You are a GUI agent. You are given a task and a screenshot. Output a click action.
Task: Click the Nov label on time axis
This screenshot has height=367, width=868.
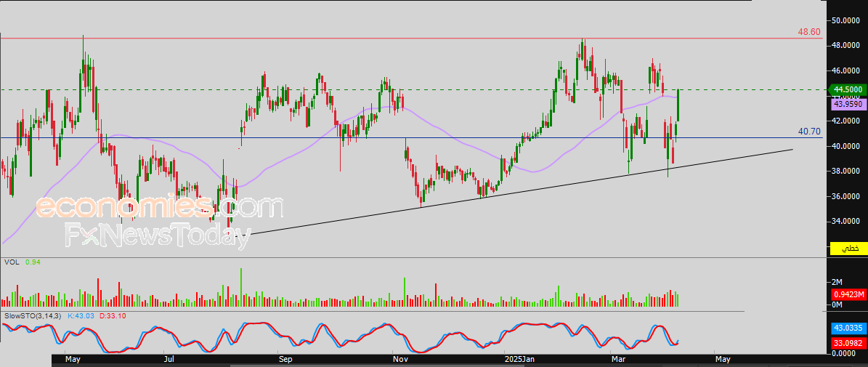pyautogui.click(x=400, y=359)
